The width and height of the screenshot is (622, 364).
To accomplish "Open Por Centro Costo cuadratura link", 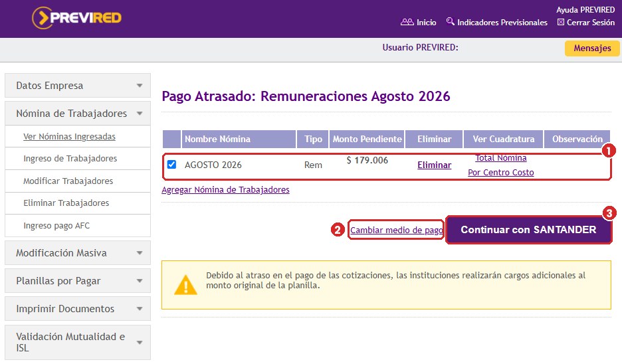I will click(x=501, y=173).
